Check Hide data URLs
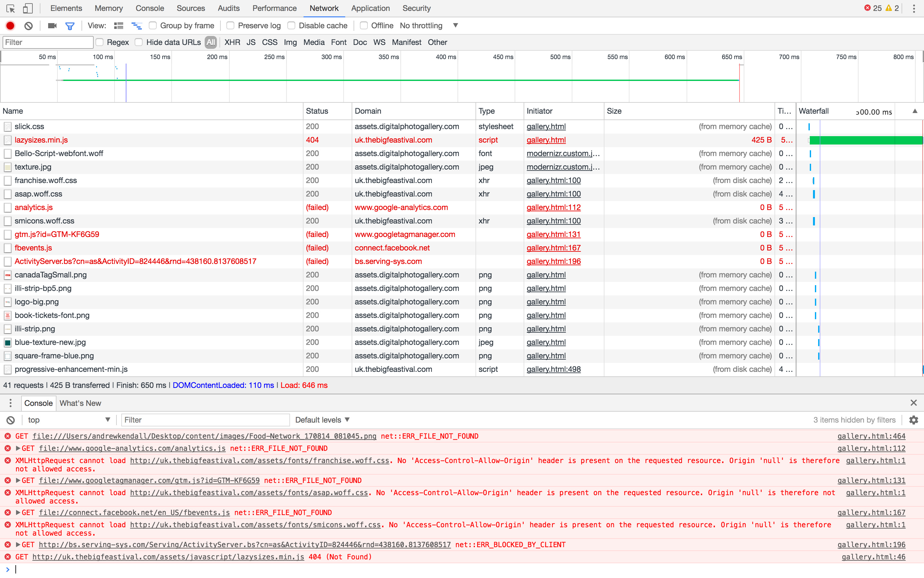 [x=139, y=42]
